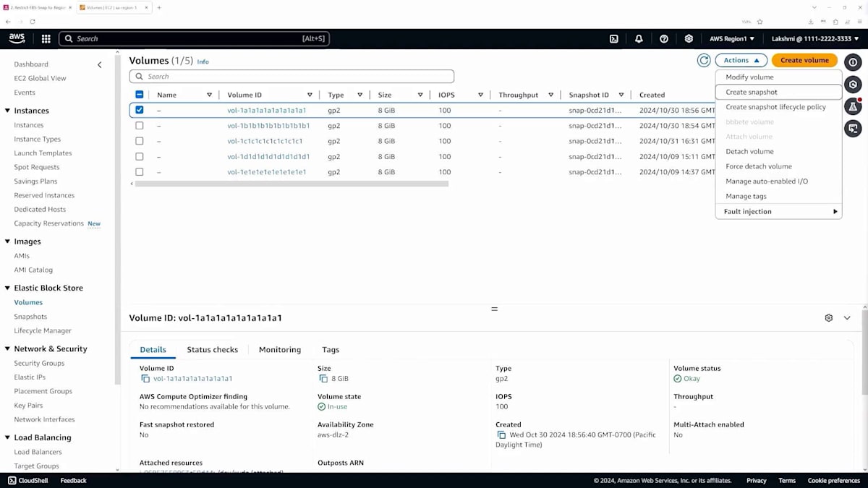Reload the browser page
This screenshot has height=488, width=868.
[33, 22]
